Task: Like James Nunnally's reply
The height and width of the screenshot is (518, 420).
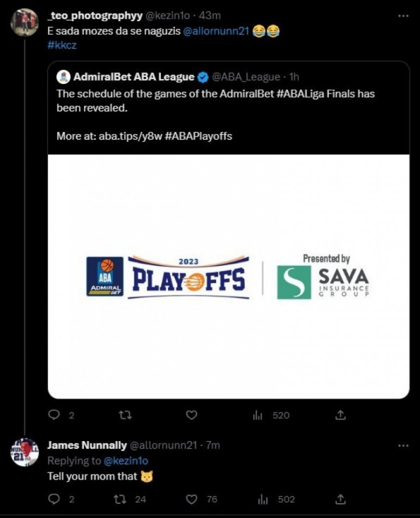Action: click(191, 499)
